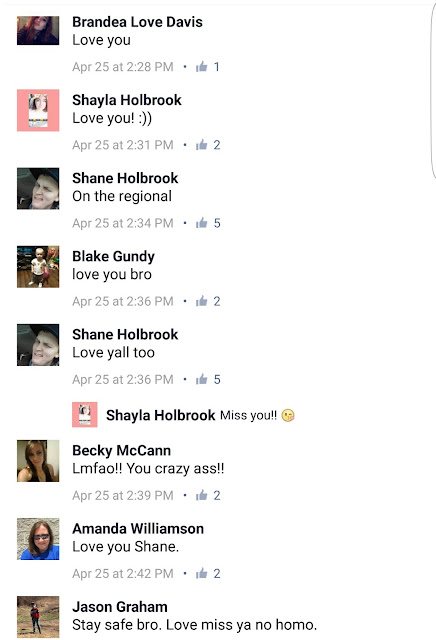Open Becky McCann name link
This screenshot has height=640, width=436.
pyautogui.click(x=122, y=450)
